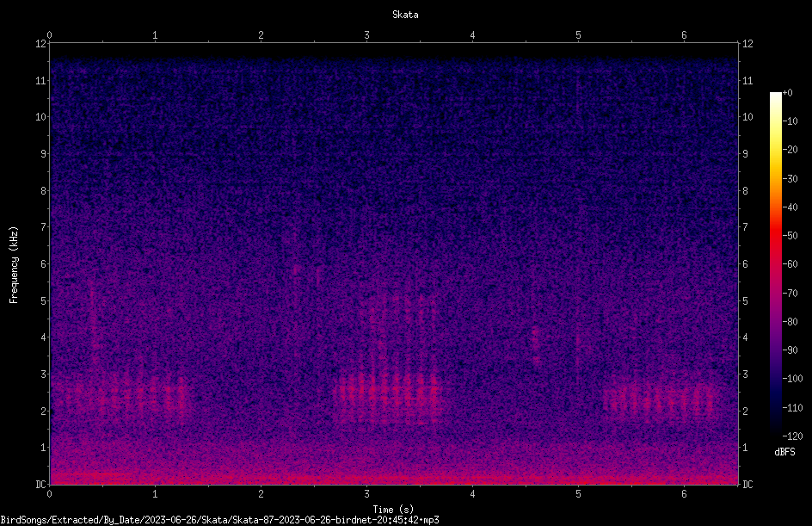Click the top time axis '3' label
This screenshot has height=526, width=812.
point(366,35)
